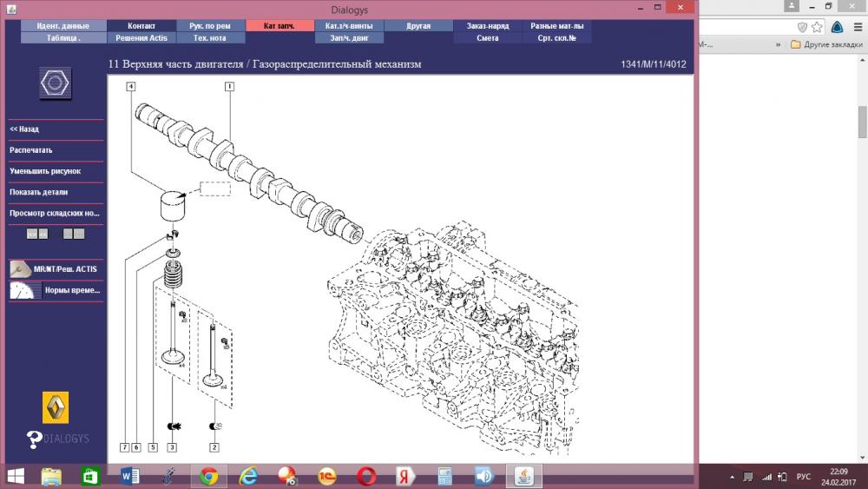The width and height of the screenshot is (868, 489).
Task: Open Calculator from taskbar
Action: pos(444,476)
